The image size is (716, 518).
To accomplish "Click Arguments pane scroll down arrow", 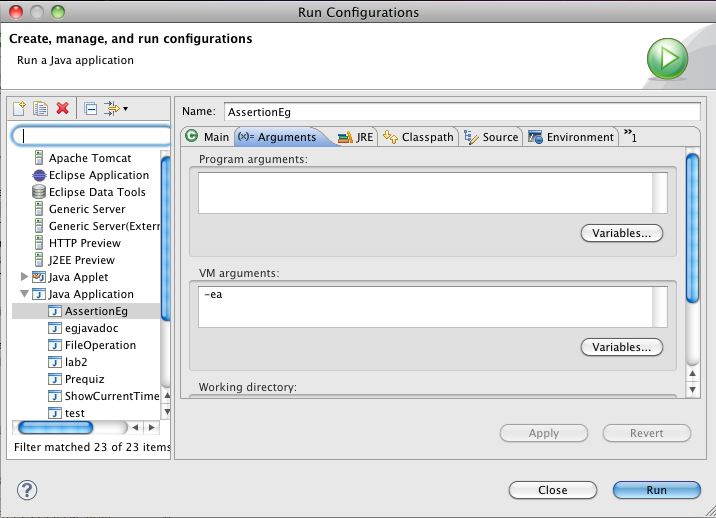I will 693,390.
